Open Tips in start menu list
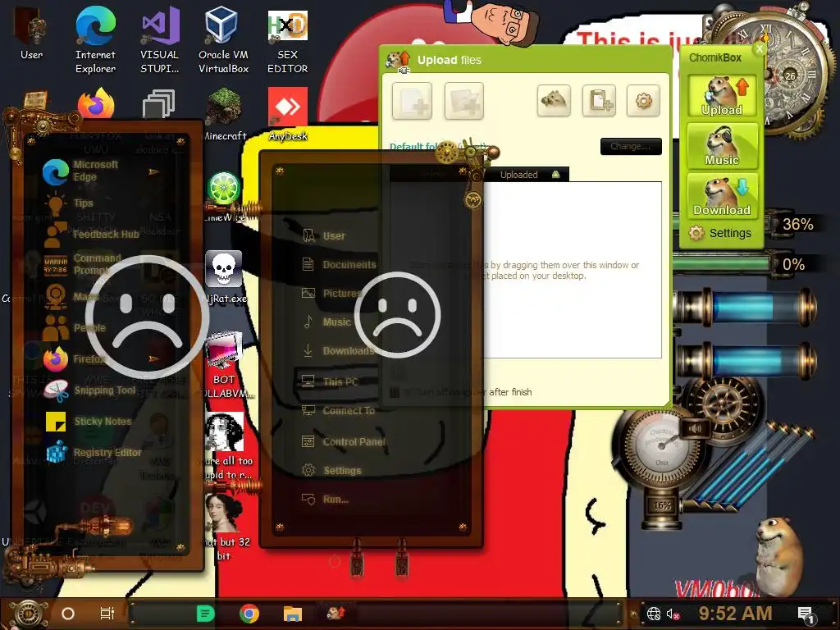 [x=70, y=203]
